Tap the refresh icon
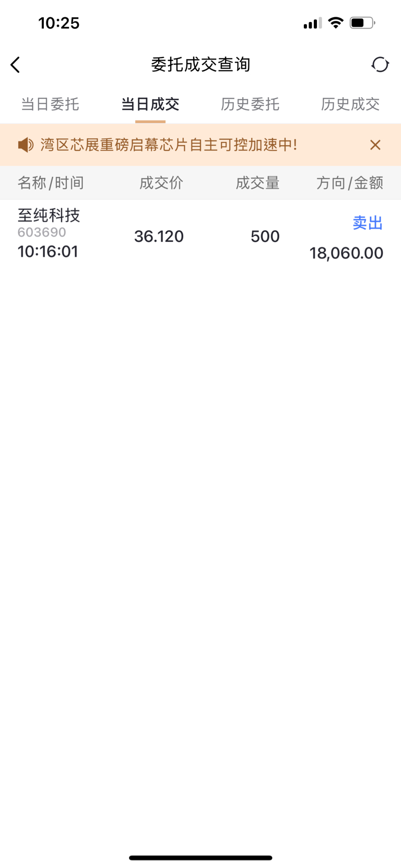 380,65
